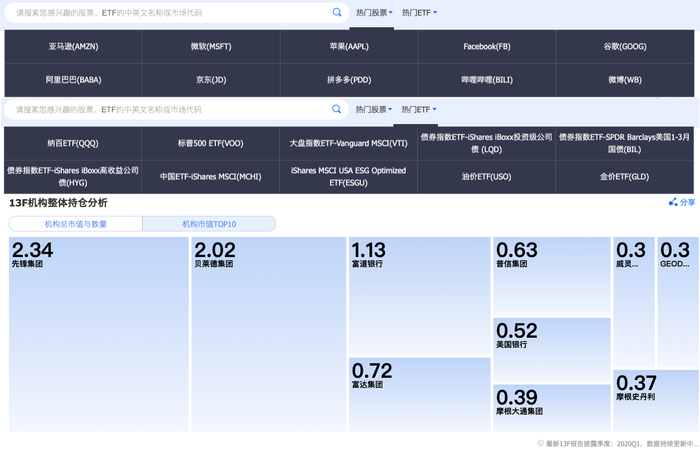The height and width of the screenshot is (454, 700).
Task: Click the upper search magnifier icon
Action: 337,12
